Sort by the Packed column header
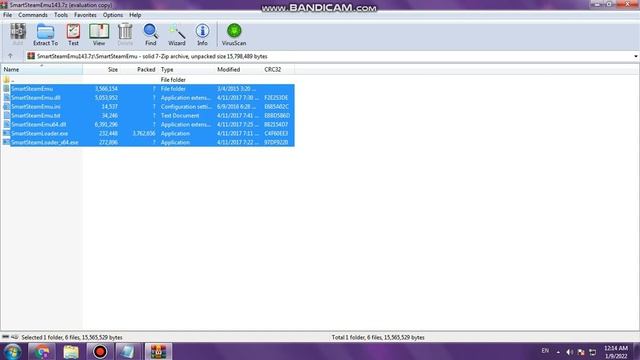The image size is (640, 360). tap(139, 69)
